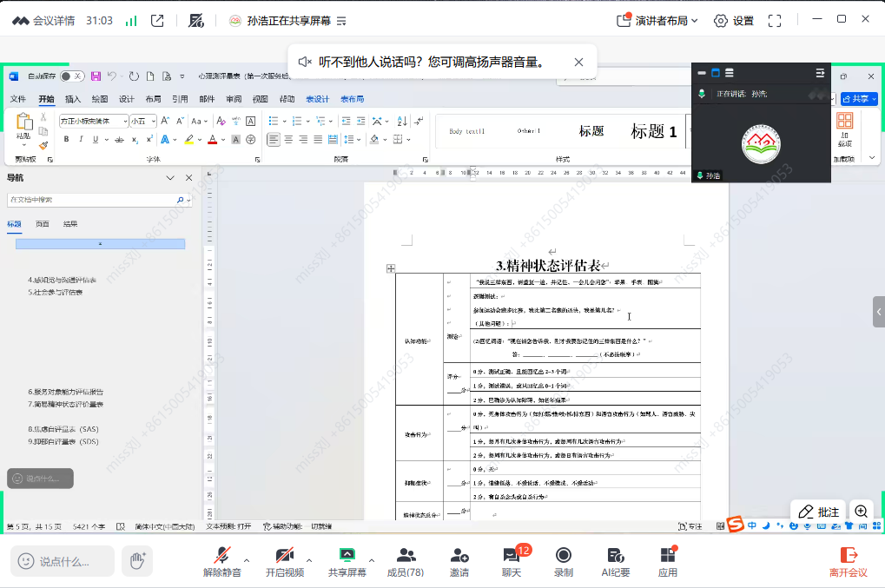Toggle bold formatting
Viewport: 885px width, 588px height.
[67, 139]
